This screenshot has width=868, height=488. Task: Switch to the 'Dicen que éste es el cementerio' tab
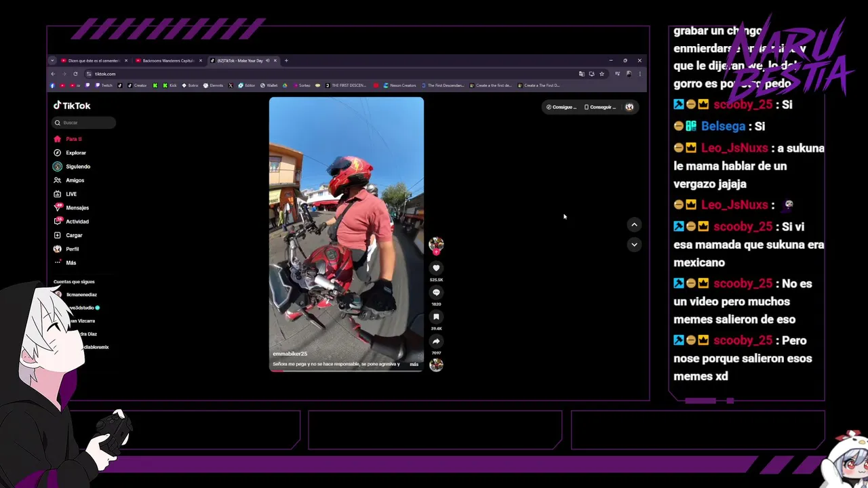pos(91,60)
